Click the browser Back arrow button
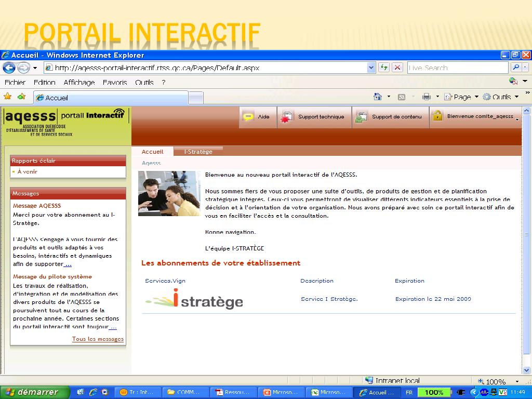The width and height of the screenshot is (532, 399). click(9, 68)
